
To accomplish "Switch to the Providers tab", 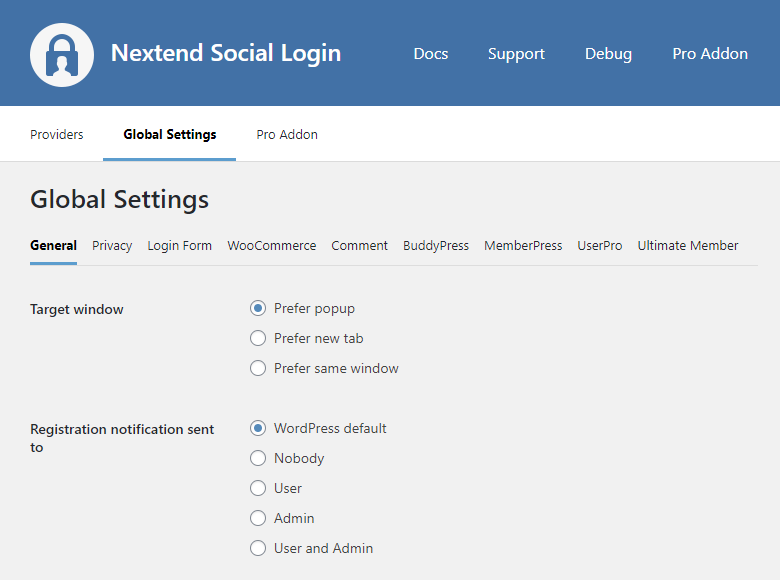I will pos(57,134).
